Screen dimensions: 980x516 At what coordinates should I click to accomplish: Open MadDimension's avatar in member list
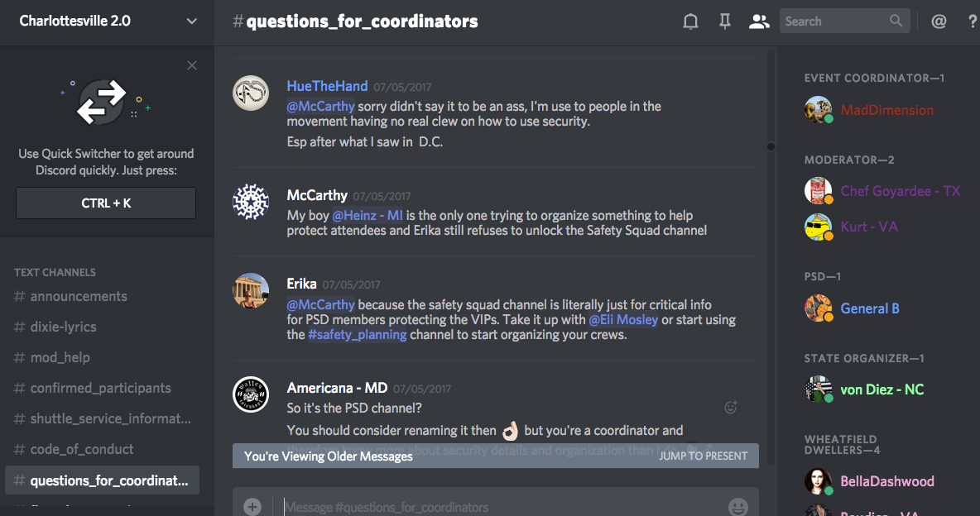pyautogui.click(x=818, y=110)
